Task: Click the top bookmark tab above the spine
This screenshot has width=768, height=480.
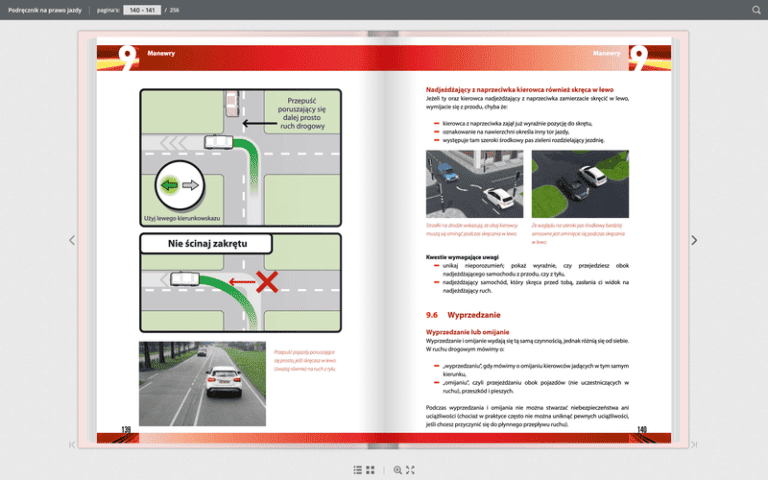Action: tap(384, 36)
